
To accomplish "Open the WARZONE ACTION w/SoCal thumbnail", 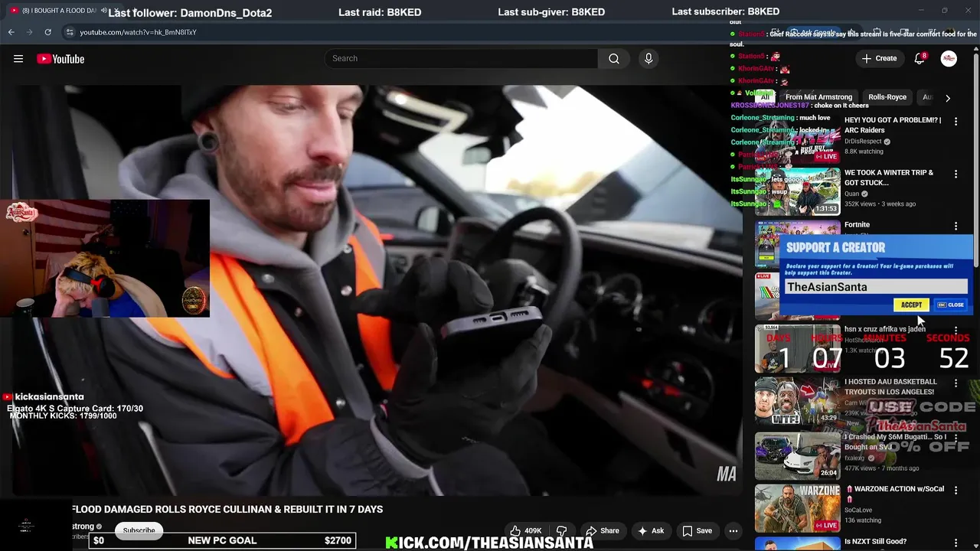I will point(798,507).
